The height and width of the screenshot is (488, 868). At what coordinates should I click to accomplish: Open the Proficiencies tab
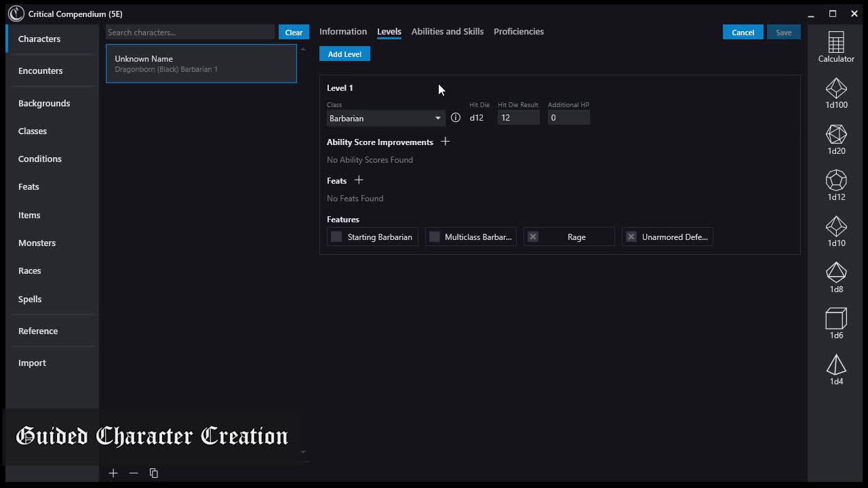(518, 32)
